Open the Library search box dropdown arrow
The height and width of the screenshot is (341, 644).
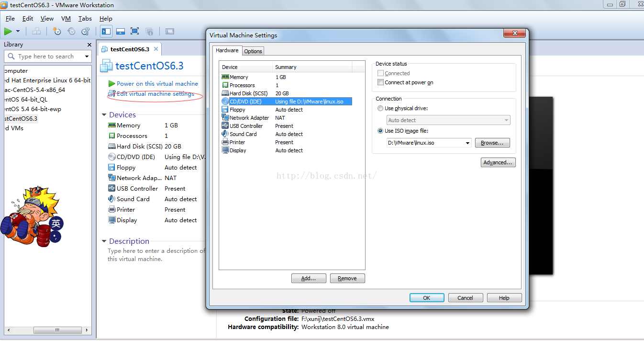[87, 57]
